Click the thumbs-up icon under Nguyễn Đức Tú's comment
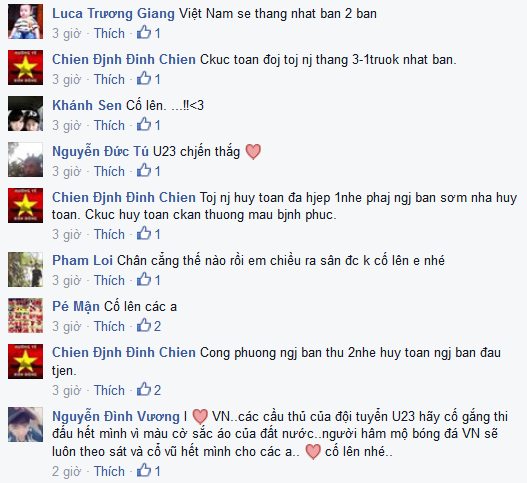527x483 pixels. [x=144, y=171]
